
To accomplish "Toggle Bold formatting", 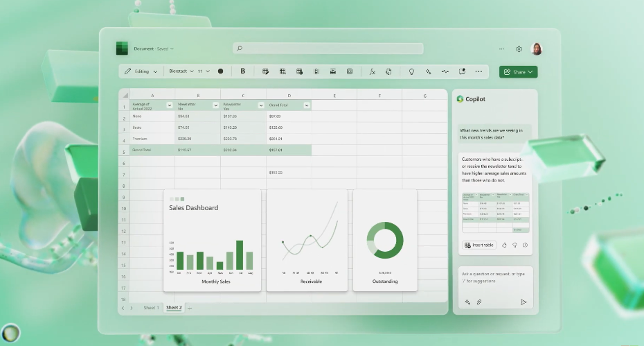I will coord(243,71).
